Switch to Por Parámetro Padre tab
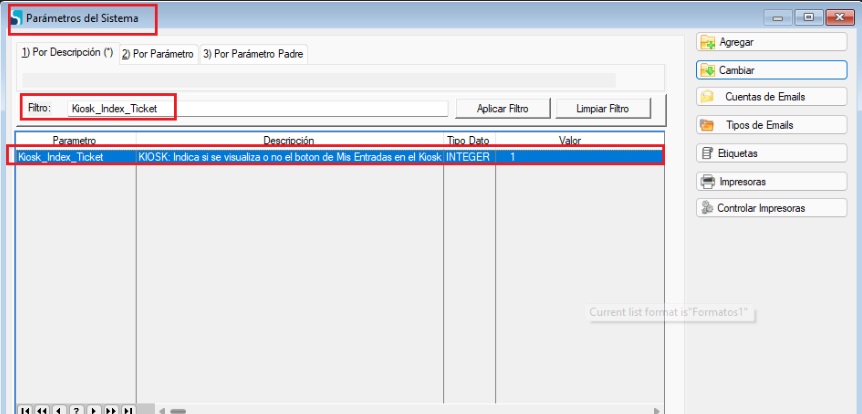This screenshot has width=862, height=414. click(x=253, y=54)
